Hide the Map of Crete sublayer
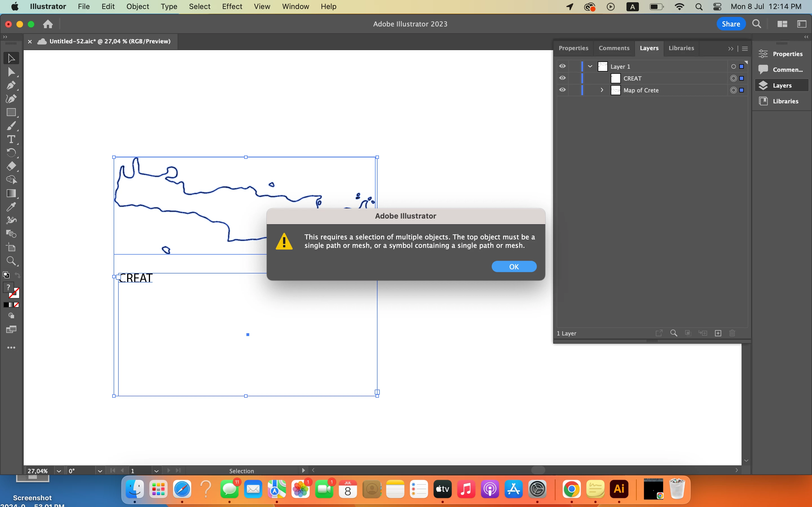The image size is (812, 507). [562, 90]
